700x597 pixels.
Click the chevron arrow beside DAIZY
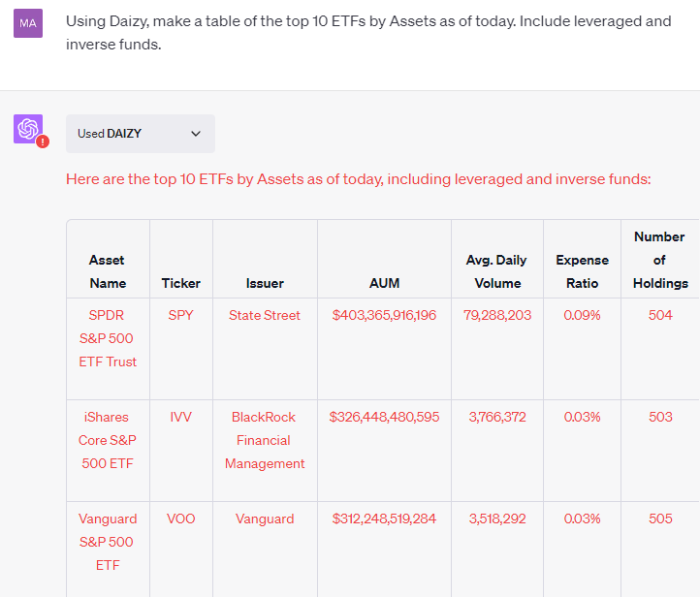tap(196, 134)
